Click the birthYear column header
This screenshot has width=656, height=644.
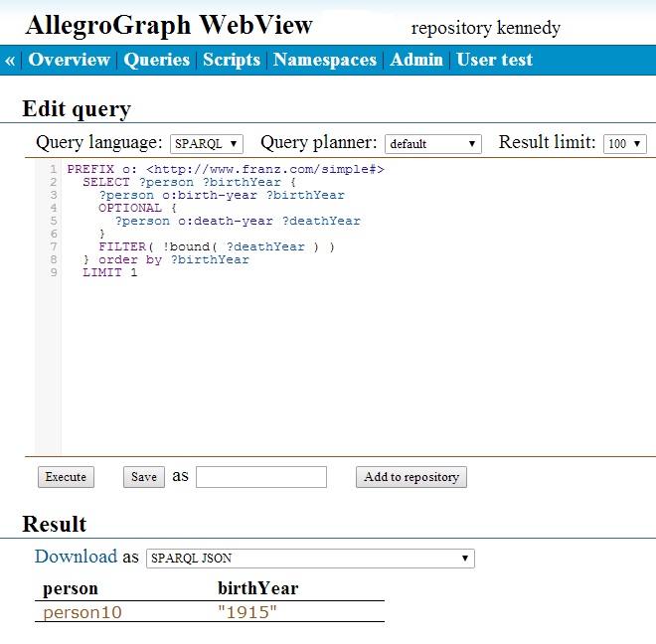point(258,588)
